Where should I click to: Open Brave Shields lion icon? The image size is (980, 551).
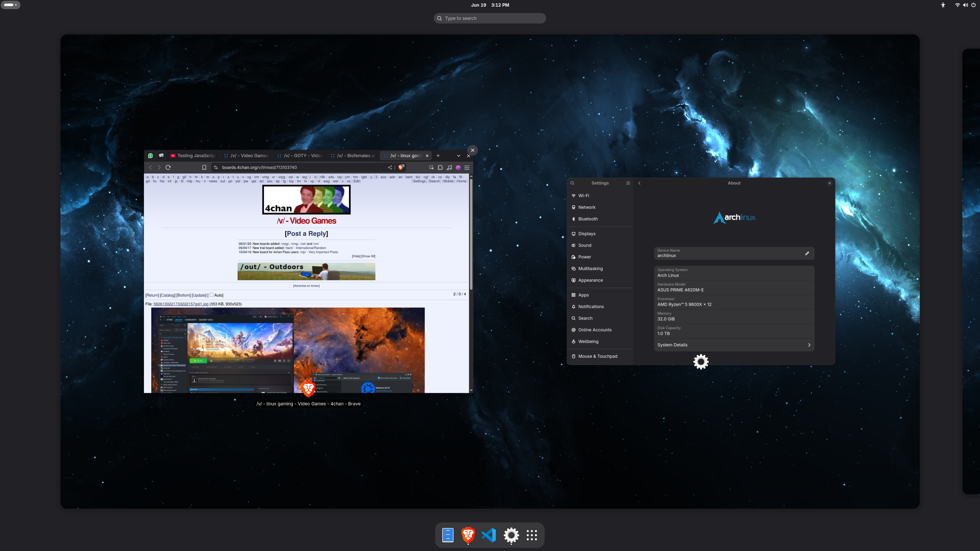click(x=401, y=167)
